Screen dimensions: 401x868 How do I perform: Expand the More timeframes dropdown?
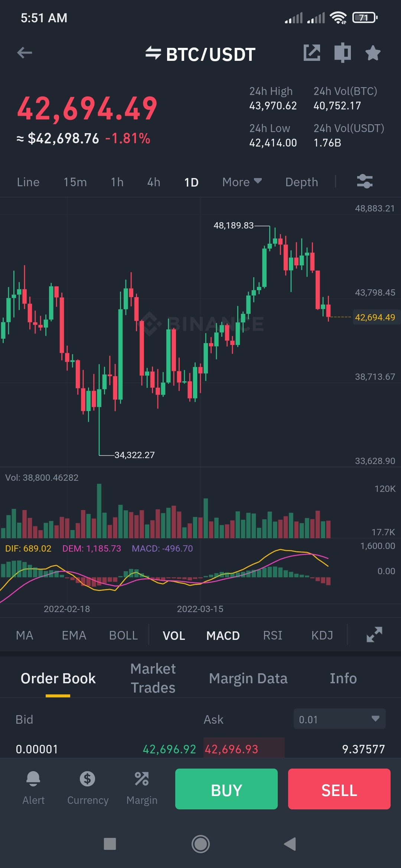242,182
